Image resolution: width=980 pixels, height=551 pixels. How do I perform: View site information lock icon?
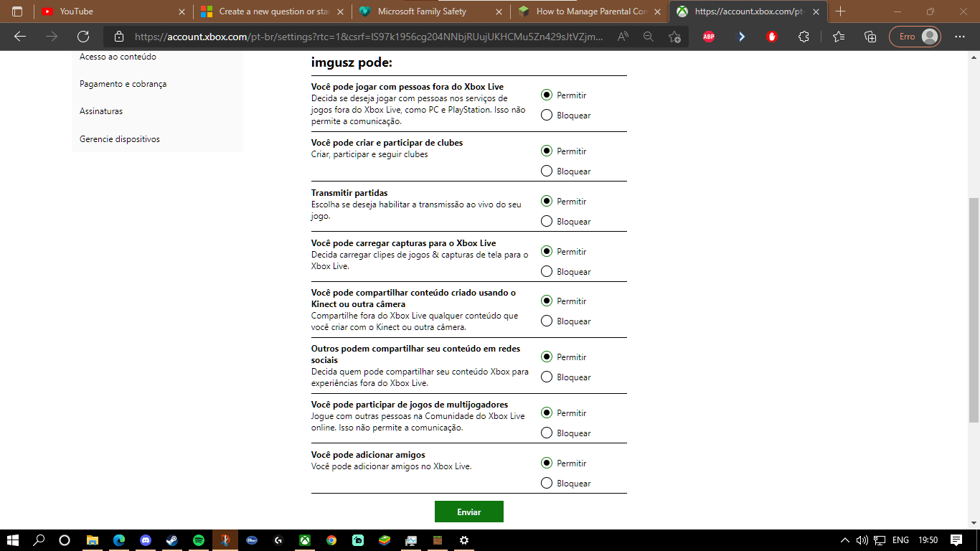click(119, 37)
